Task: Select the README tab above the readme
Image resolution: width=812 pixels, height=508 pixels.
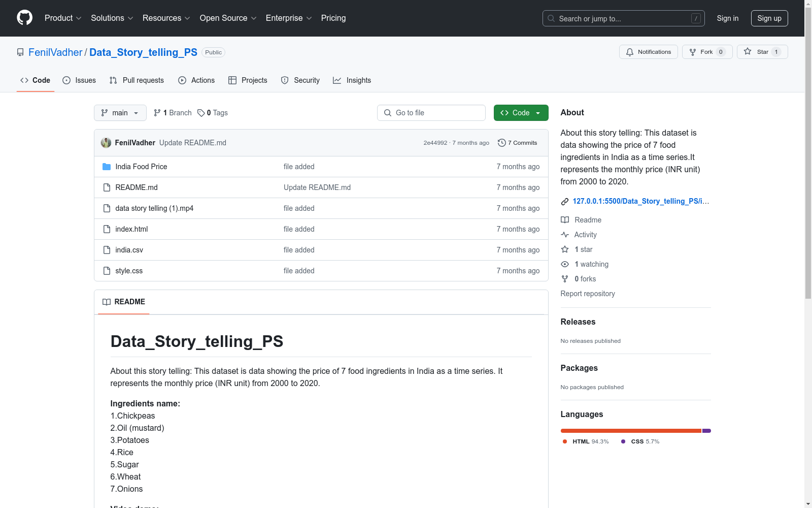Action: point(124,302)
